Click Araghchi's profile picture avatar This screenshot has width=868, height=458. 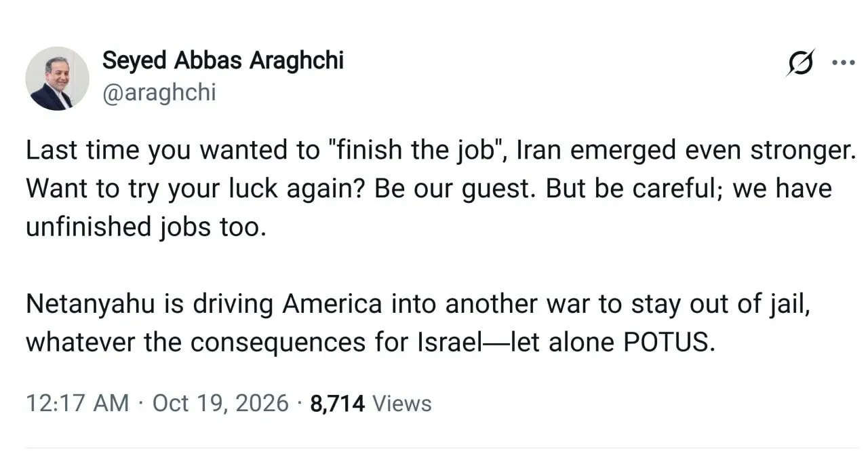[57, 79]
